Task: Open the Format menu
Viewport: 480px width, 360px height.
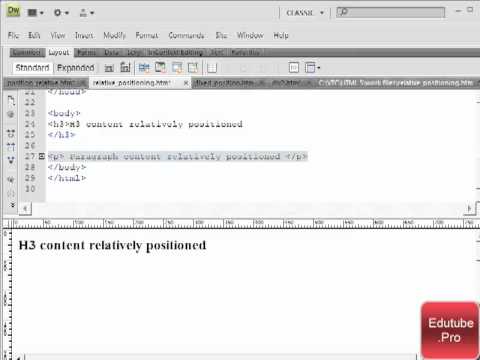Action: pyautogui.click(x=147, y=35)
